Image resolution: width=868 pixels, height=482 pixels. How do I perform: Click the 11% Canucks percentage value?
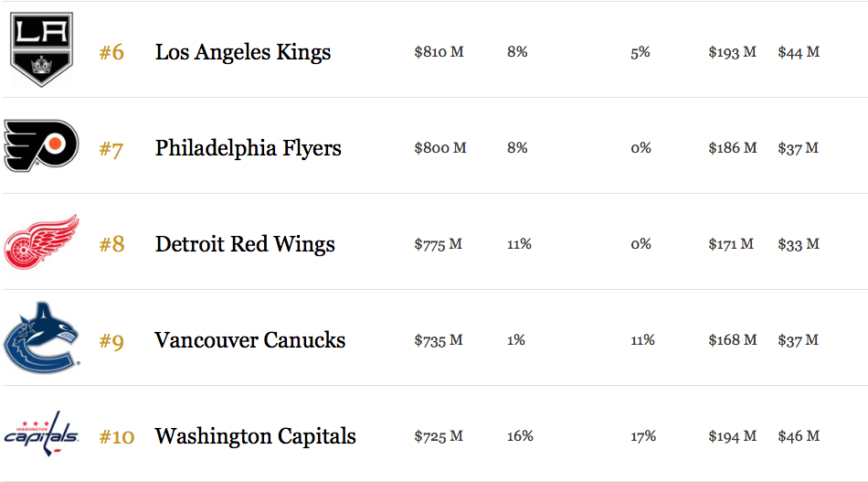[642, 340]
